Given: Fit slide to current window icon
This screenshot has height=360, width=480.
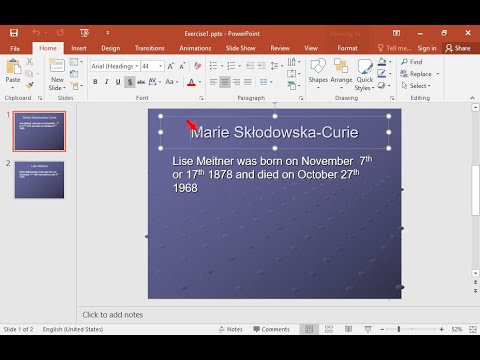Looking at the screenshot, I should click(x=473, y=329).
